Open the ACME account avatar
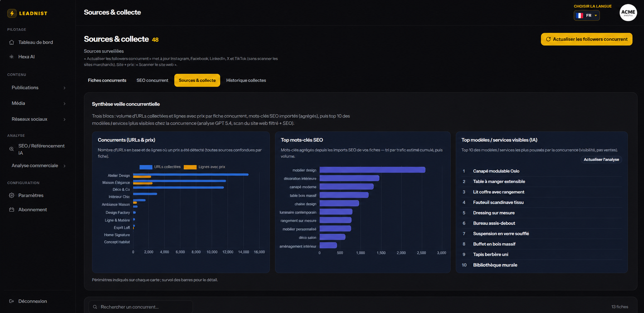 click(628, 13)
